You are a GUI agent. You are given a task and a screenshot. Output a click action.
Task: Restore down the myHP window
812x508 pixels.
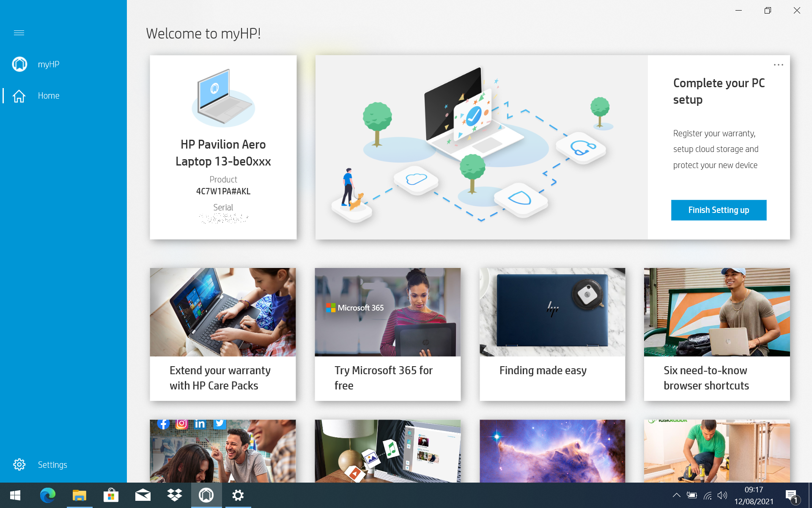[768, 10]
